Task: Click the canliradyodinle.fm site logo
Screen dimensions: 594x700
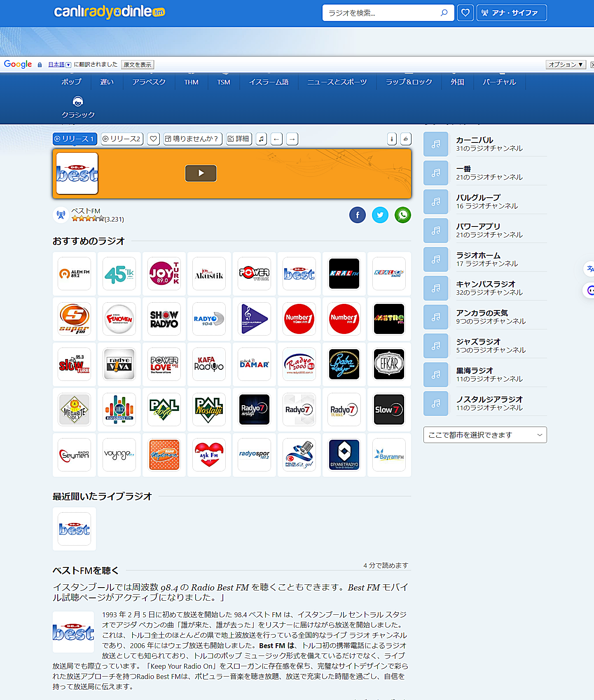Action: click(110, 12)
